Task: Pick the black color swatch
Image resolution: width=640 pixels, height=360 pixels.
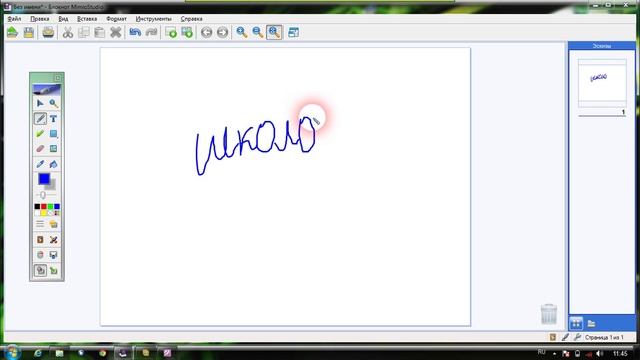Action: [x=37, y=207]
